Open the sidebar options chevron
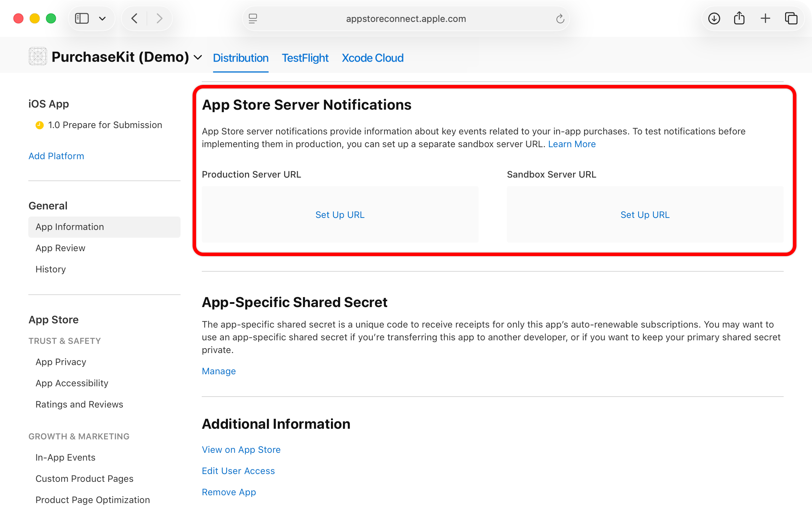Viewport: 812px width, 508px height. pos(103,18)
